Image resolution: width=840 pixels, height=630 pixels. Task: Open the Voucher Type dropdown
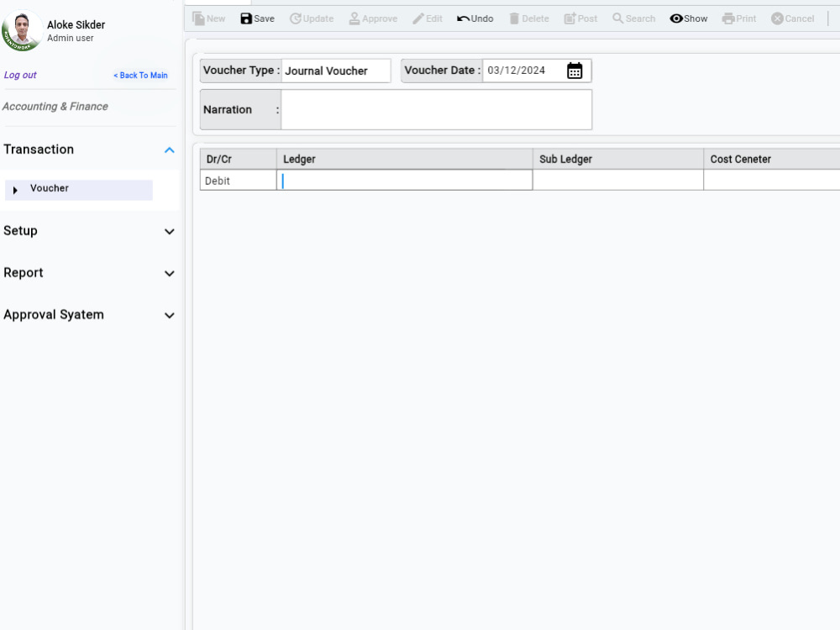coord(336,71)
